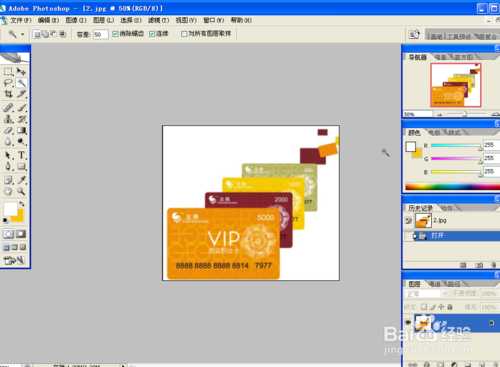Select the Slice tool

[x=21, y=94]
